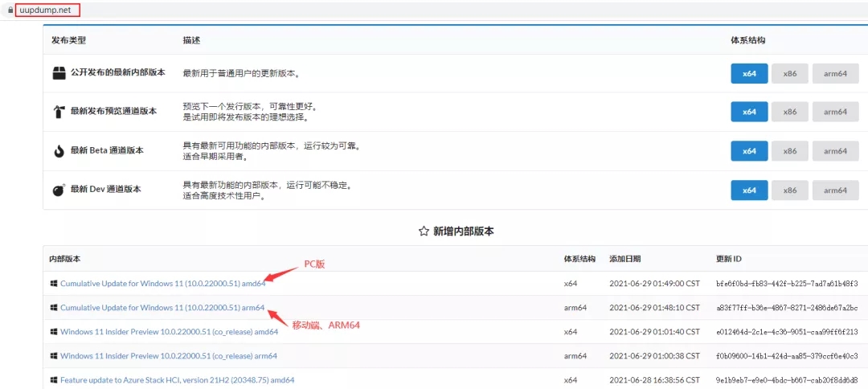
Task: Choose arm64 for public release build
Action: point(835,73)
